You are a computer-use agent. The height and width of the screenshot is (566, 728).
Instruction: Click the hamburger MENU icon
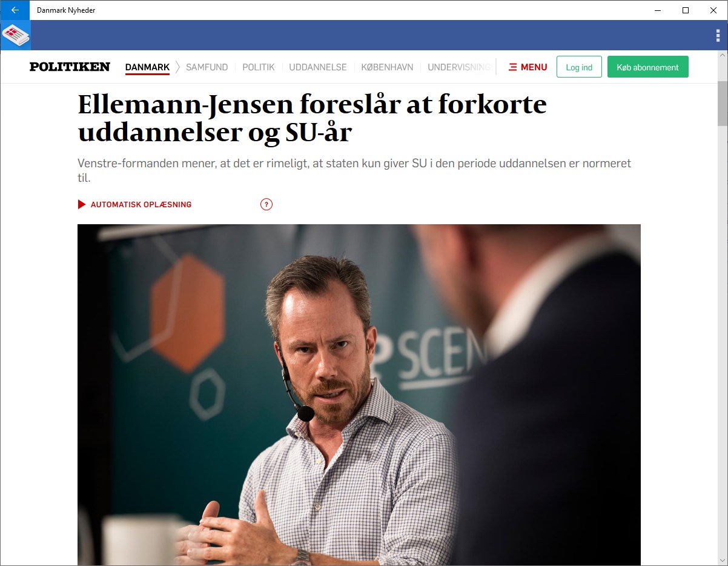coord(512,67)
